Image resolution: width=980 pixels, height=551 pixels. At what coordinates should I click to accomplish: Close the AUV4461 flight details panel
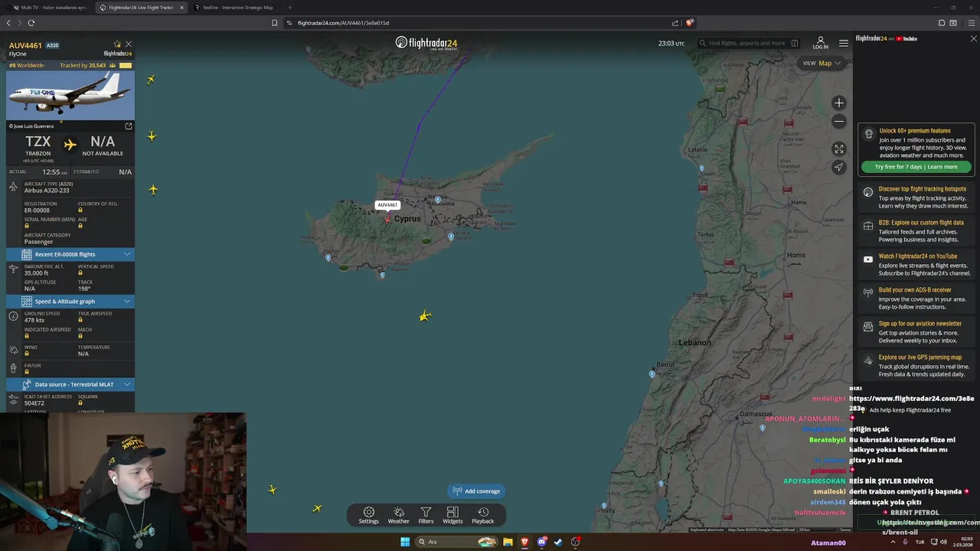click(x=129, y=44)
